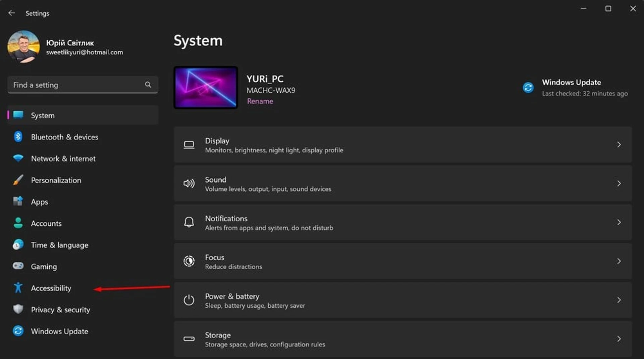This screenshot has height=359, width=644.
Task: Click the desktop wallpaper thumbnail
Action: pyautogui.click(x=206, y=87)
